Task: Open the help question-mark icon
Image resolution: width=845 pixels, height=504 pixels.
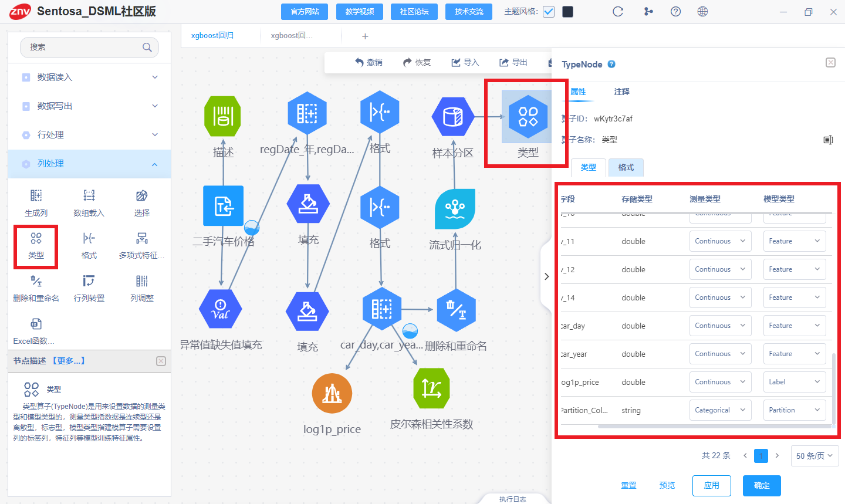Action: tap(675, 12)
